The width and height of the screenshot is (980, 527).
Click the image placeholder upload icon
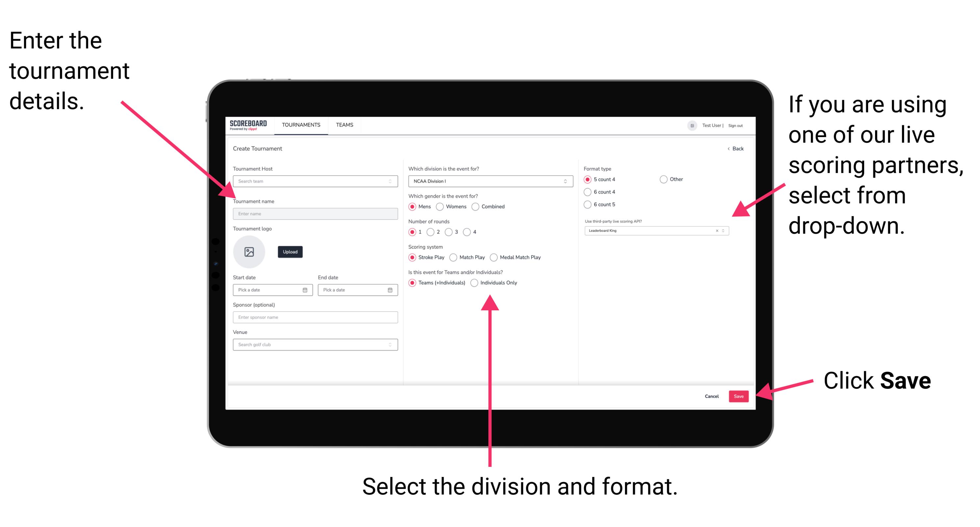coord(249,252)
